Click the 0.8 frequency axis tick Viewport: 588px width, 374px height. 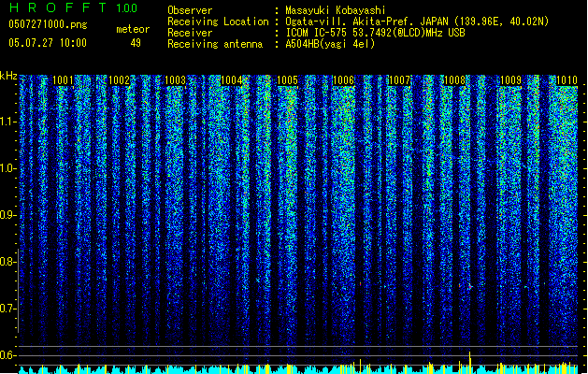[7, 262]
